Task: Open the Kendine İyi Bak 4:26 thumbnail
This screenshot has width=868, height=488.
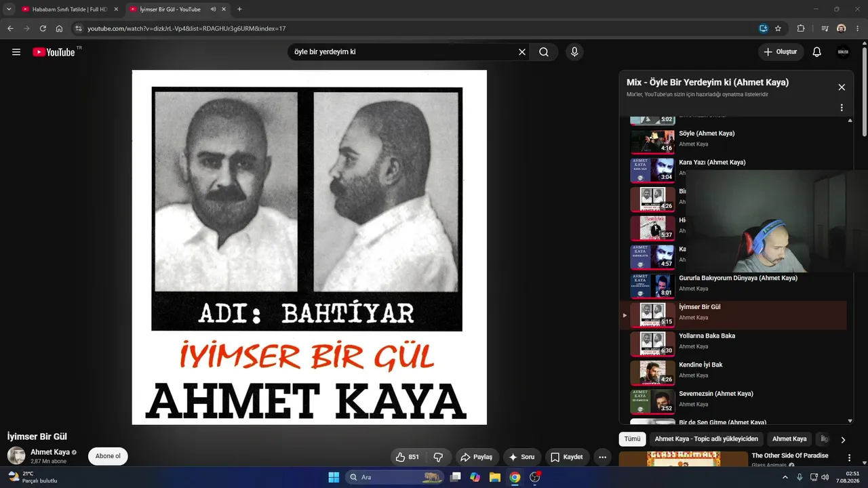Action: click(652, 373)
